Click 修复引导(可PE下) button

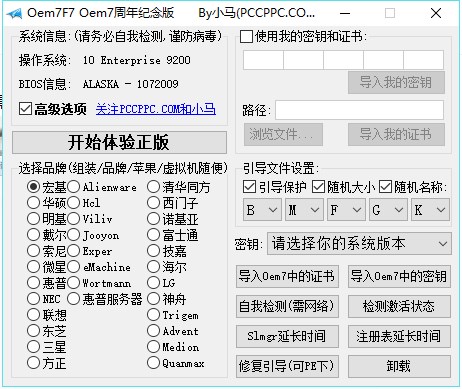click(x=287, y=366)
